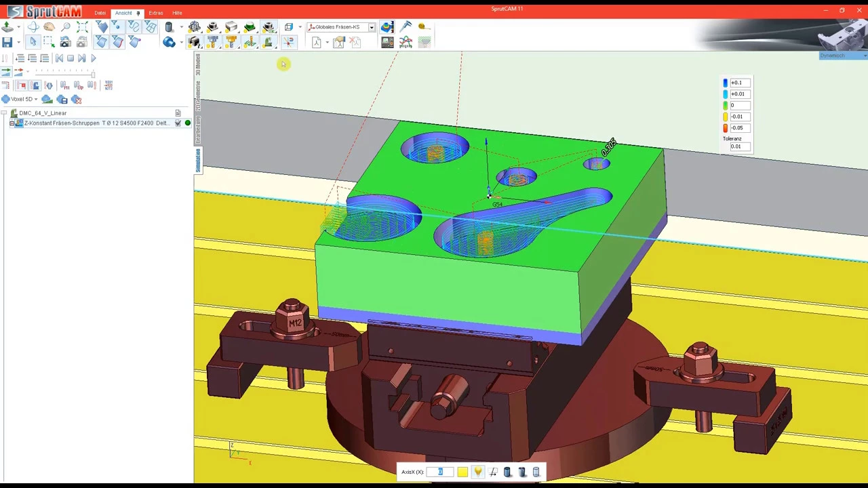The height and width of the screenshot is (488, 868).
Task: Click the fit-all zoom extents icon
Action: click(x=82, y=26)
